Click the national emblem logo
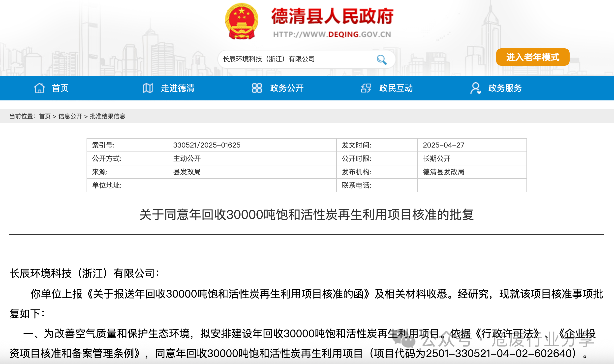 point(241,21)
